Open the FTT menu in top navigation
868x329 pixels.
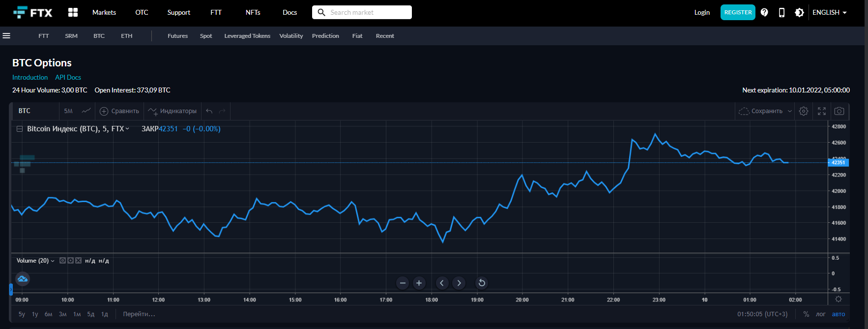pos(216,12)
